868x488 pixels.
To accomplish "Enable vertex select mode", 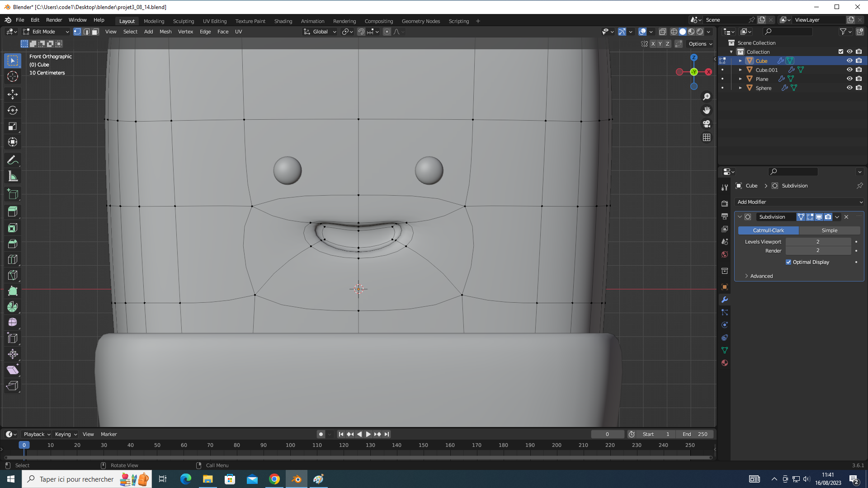I will (77, 32).
